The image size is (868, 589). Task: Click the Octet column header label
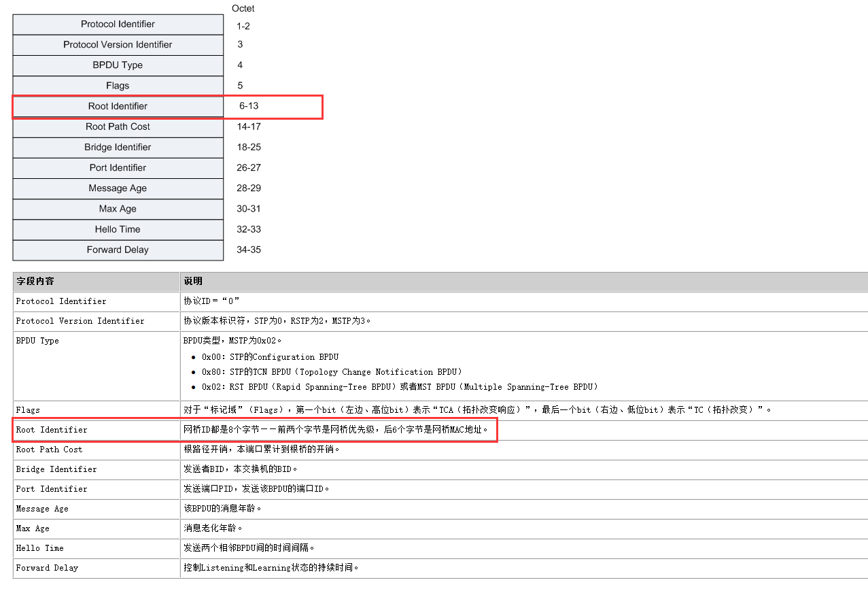243,8
